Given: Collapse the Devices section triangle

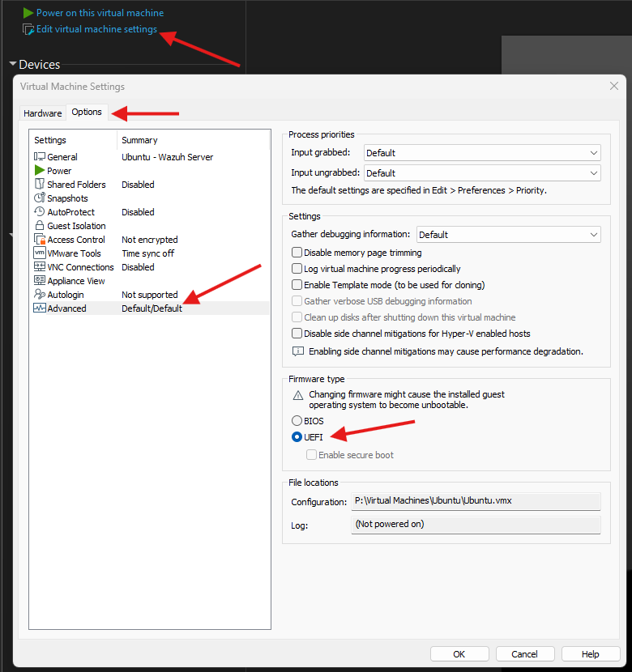Looking at the screenshot, I should [13, 64].
